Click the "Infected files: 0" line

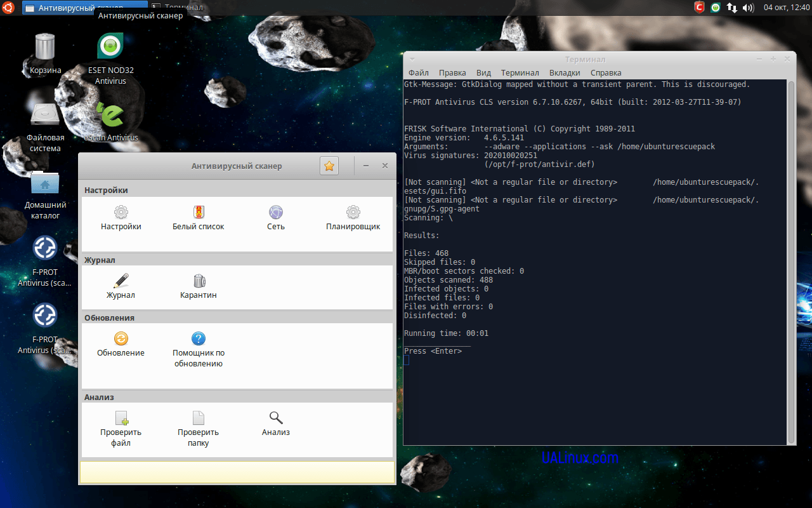[x=442, y=298]
